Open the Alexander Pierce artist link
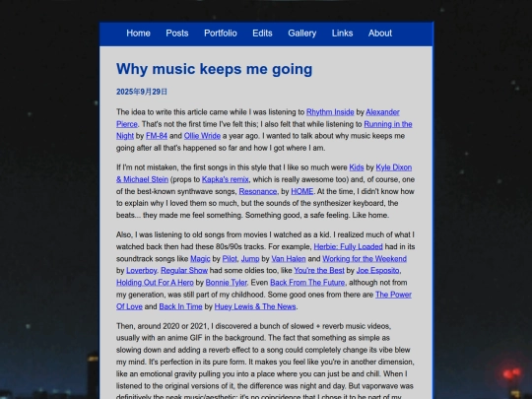 (x=382, y=112)
